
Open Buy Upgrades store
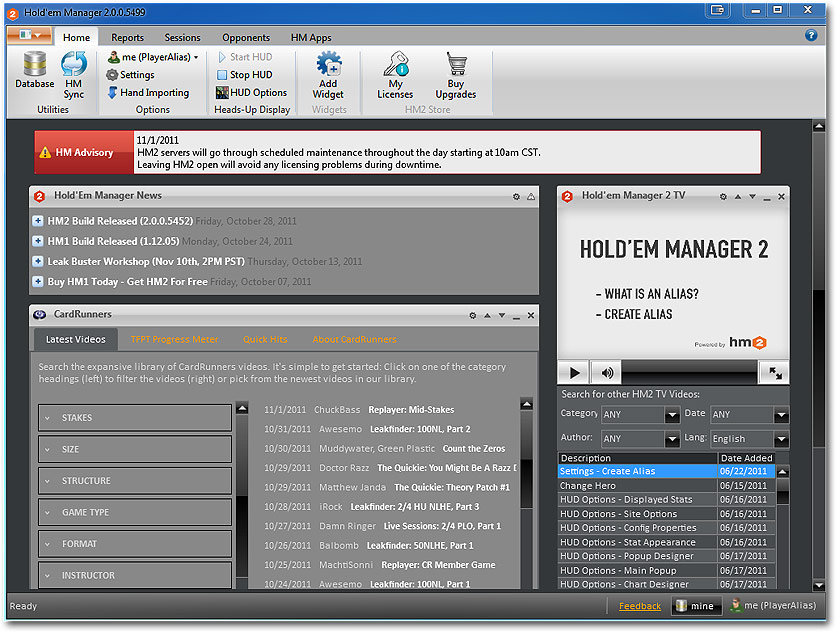coord(455,75)
